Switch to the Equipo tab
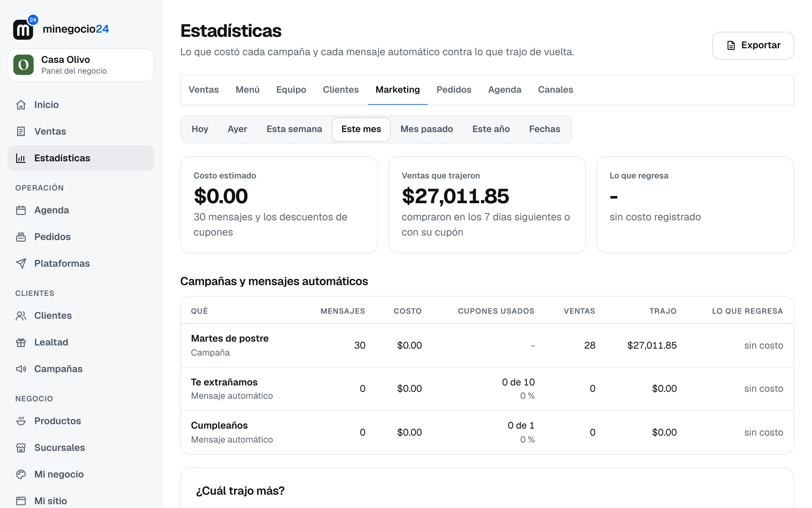Screen dimensions: 812x508 291,90
